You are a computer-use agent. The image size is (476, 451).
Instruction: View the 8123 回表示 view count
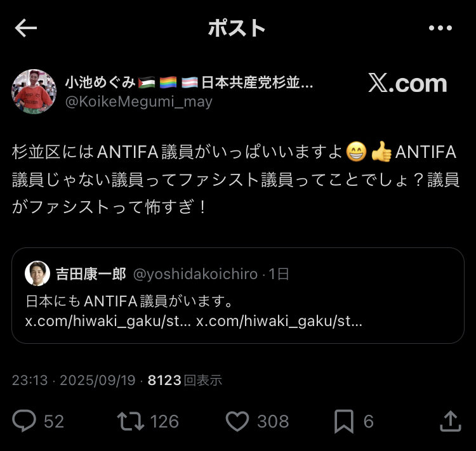tap(185, 380)
